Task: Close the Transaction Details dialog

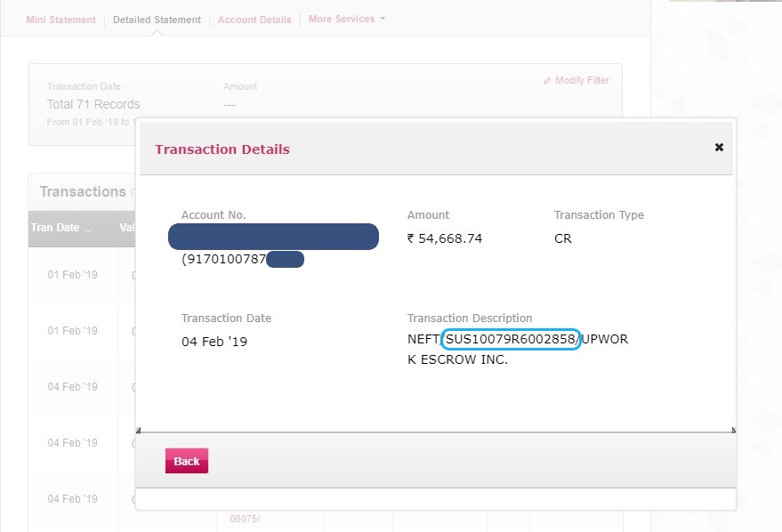Action: (x=719, y=148)
